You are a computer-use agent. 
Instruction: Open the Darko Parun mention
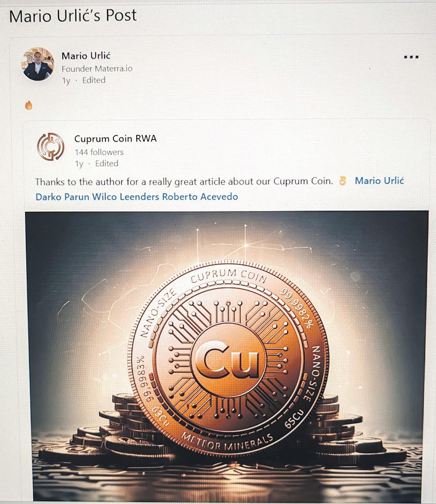tap(62, 196)
